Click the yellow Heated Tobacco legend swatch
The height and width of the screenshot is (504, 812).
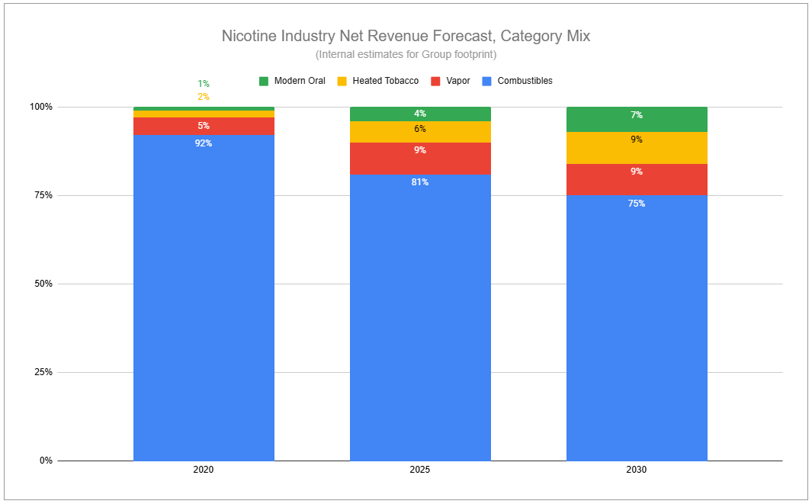click(x=342, y=82)
